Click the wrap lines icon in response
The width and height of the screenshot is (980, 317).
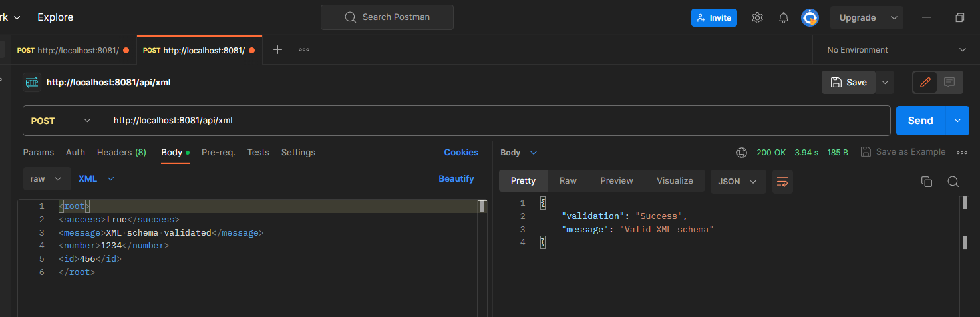782,181
